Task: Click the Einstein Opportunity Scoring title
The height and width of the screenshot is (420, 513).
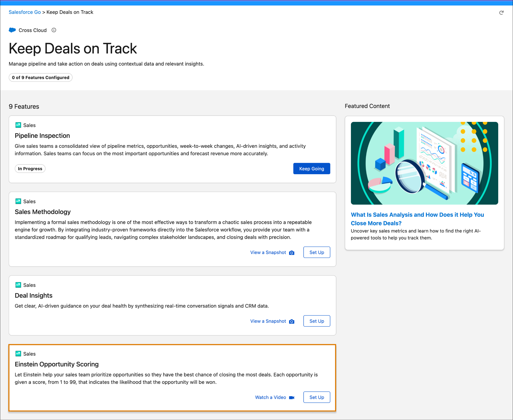Action: 57,364
